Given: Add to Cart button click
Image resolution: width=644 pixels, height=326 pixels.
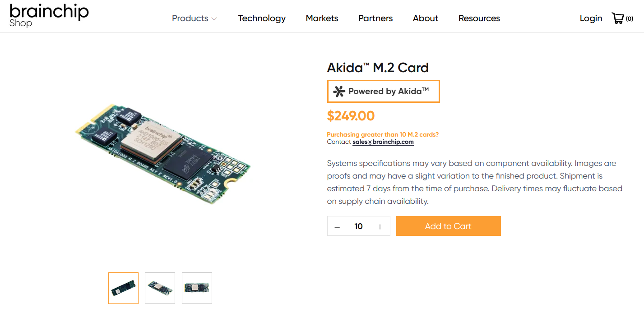Looking at the screenshot, I should (x=449, y=226).
